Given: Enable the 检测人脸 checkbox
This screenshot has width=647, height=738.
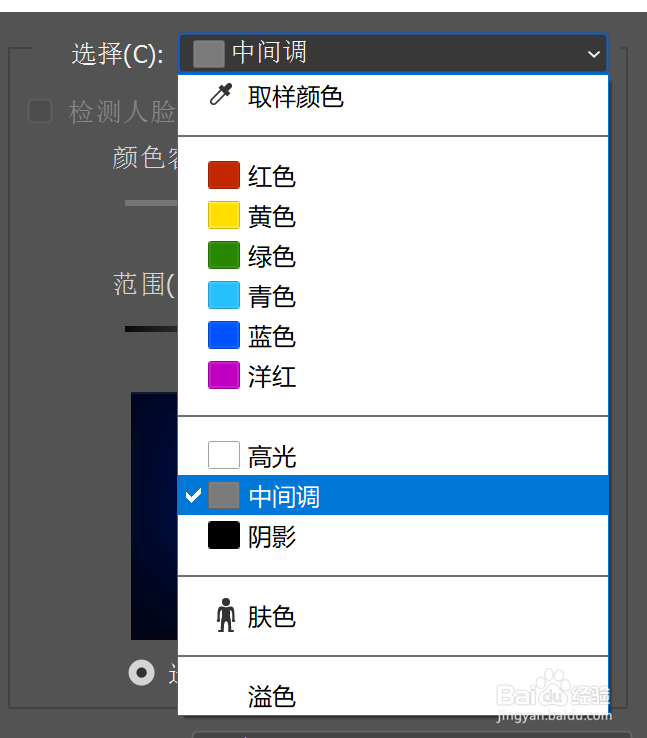Looking at the screenshot, I should pyautogui.click(x=40, y=111).
